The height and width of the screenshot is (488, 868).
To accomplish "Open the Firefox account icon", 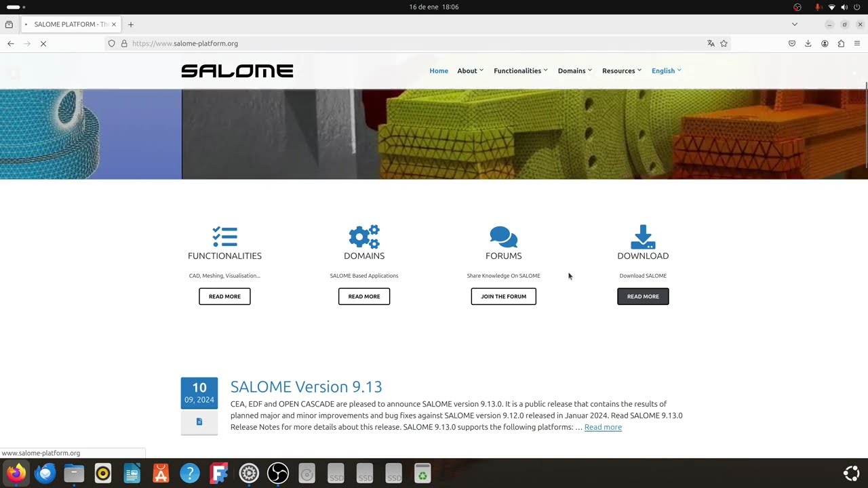I will (x=825, y=43).
